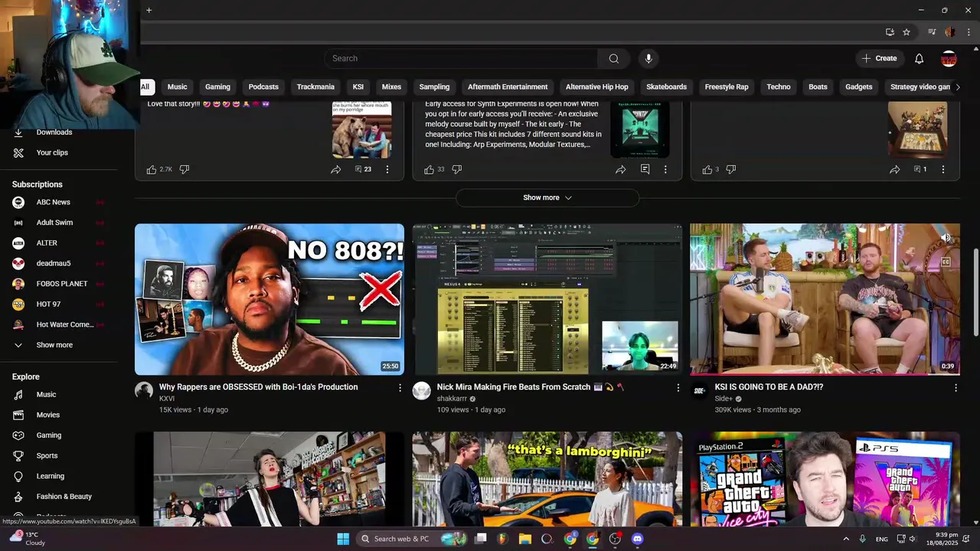Open Discord from the taskbar
Image resolution: width=980 pixels, height=551 pixels.
coord(638,539)
